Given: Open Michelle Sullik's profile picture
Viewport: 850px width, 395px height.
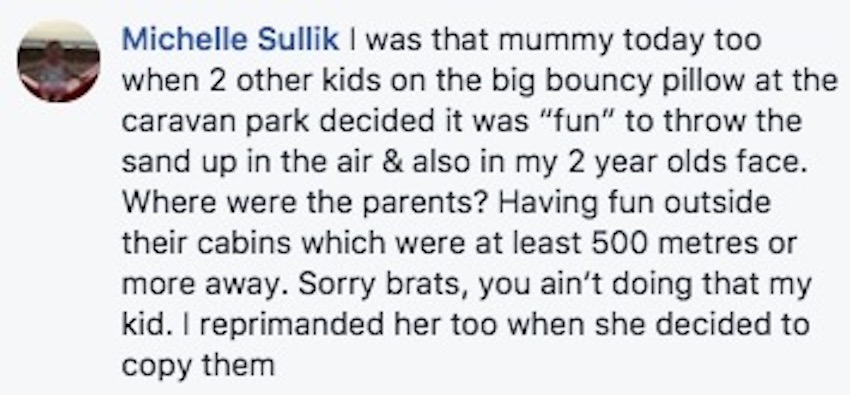Looking at the screenshot, I should tap(59, 62).
